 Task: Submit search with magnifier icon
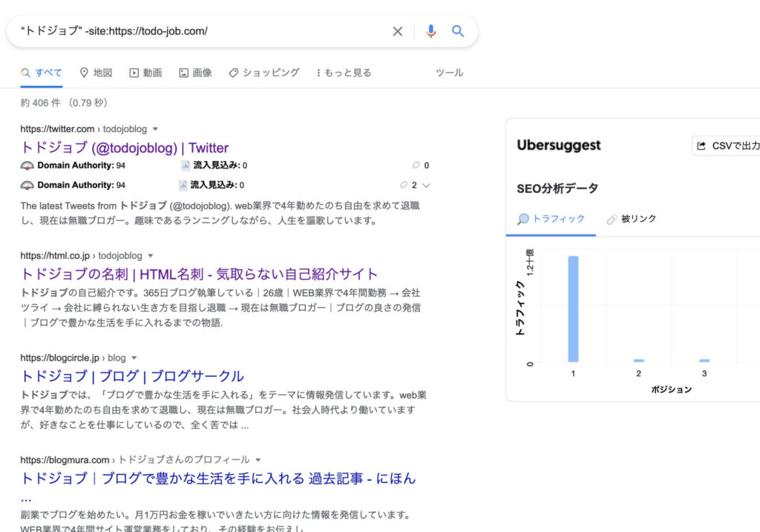[457, 31]
